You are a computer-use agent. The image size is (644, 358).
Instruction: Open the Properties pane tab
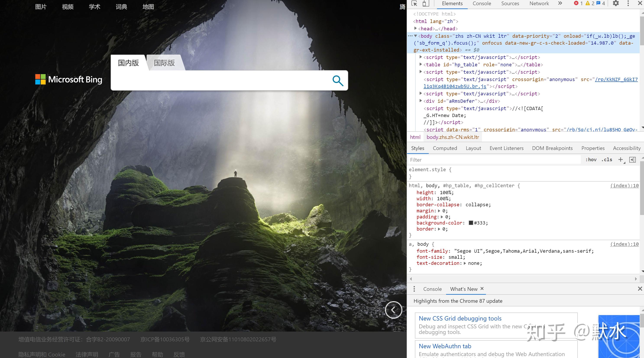(593, 148)
